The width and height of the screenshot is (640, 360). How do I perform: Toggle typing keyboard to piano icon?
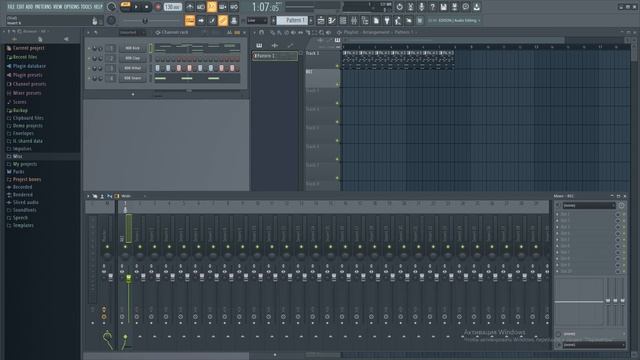point(190,20)
